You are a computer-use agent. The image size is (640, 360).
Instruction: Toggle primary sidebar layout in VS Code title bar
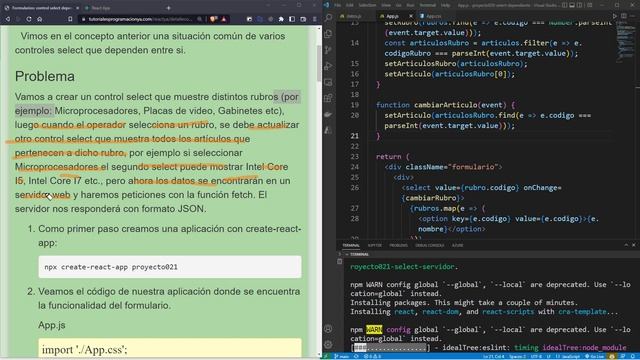(x=564, y=5)
